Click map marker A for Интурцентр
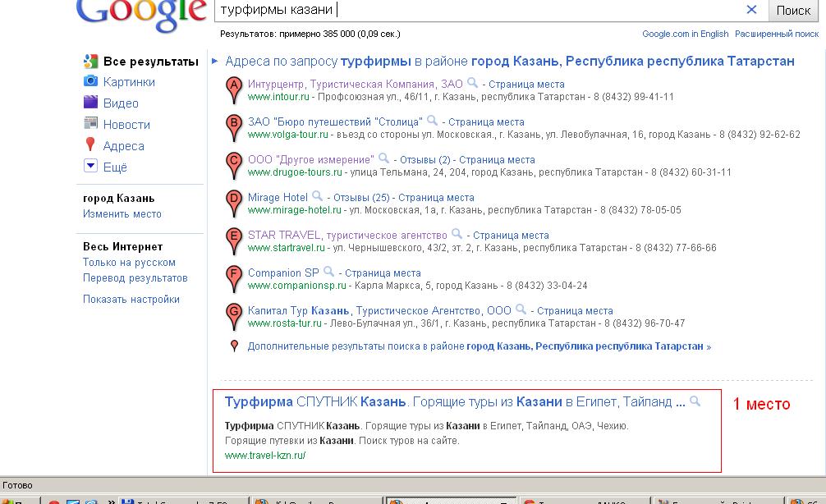 [232, 86]
